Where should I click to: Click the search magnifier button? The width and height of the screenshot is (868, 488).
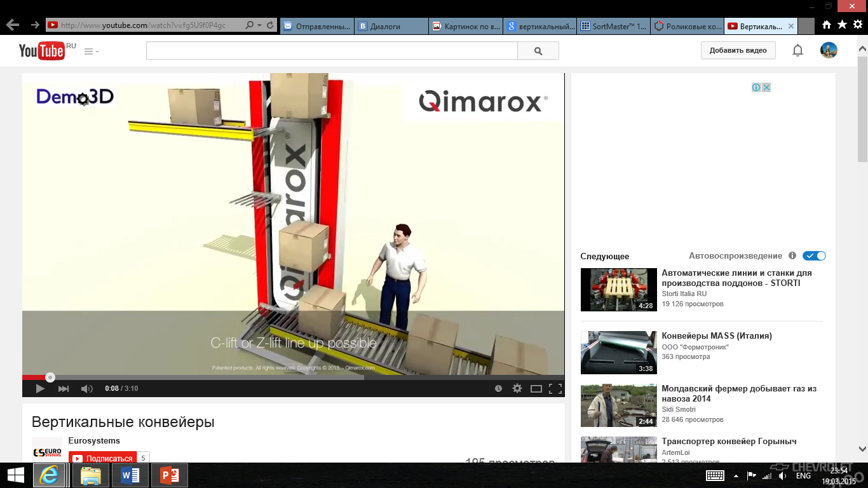[538, 51]
